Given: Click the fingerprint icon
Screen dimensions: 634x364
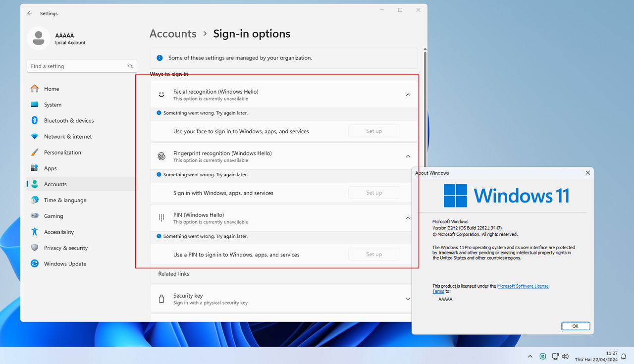Looking at the screenshot, I should (161, 156).
